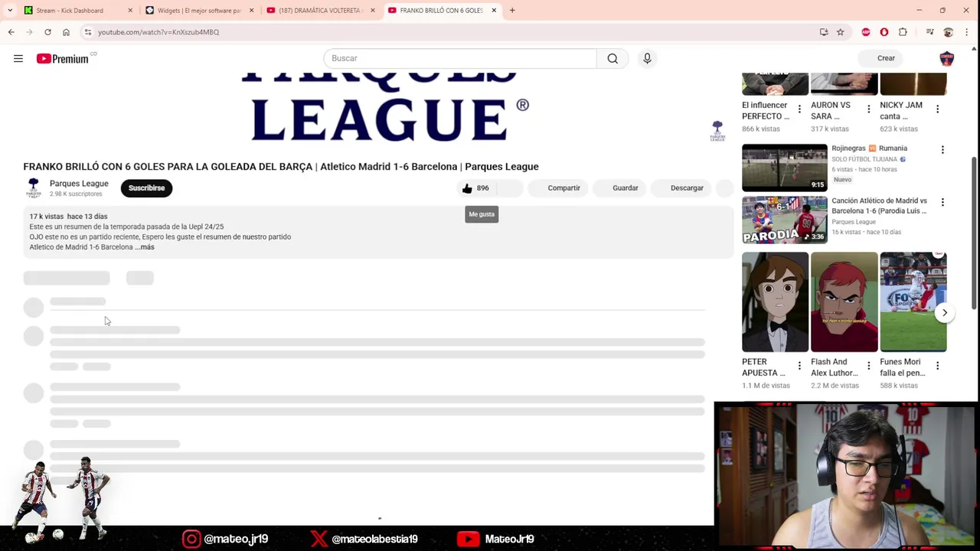Open browser home page icon
This screenshot has height=551, width=980.
66,32
